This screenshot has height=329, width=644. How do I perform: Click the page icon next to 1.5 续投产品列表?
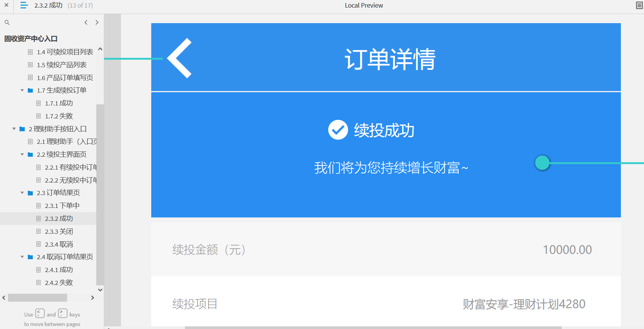[x=30, y=65]
